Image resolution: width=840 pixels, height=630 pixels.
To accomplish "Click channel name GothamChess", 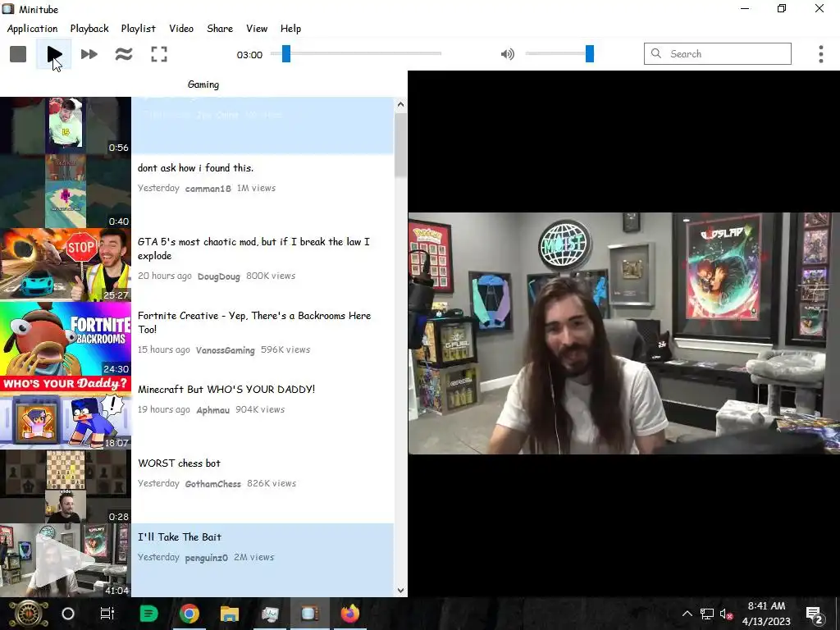I will [x=212, y=484].
